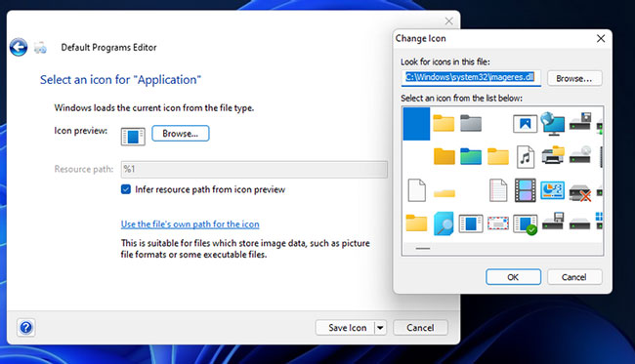Select the plain application window icon in list
The height and width of the screenshot is (364, 635).
[471, 223]
